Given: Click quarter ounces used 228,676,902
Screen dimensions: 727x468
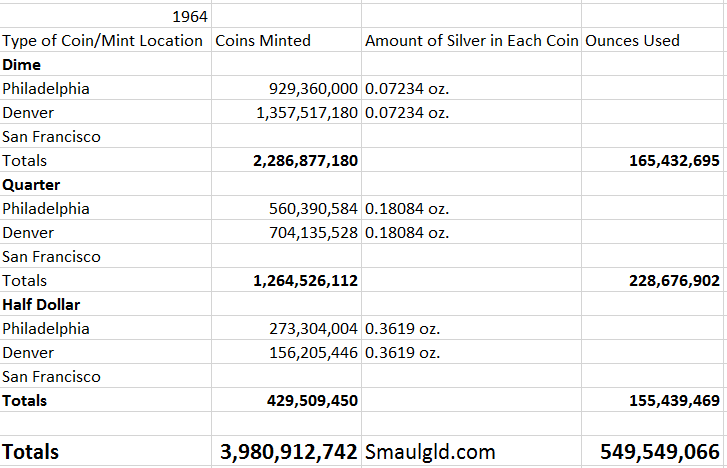Looking at the screenshot, I should pos(662,281).
